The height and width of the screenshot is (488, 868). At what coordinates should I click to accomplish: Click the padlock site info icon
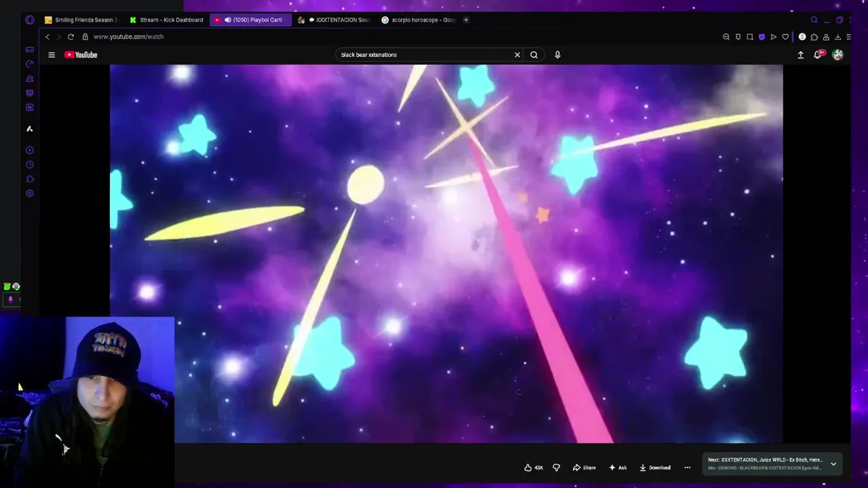pos(85,37)
